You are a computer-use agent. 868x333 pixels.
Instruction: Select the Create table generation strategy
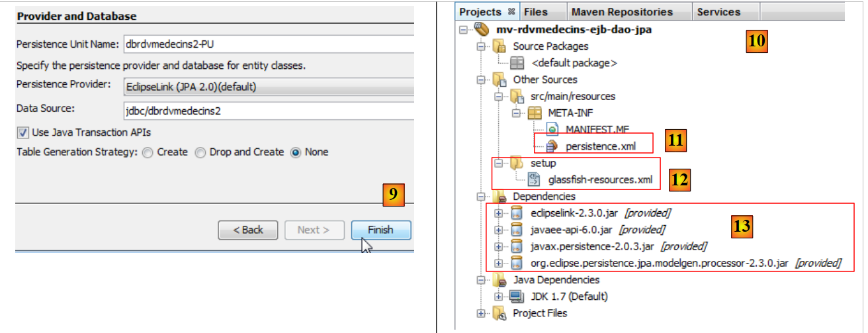coord(147,152)
